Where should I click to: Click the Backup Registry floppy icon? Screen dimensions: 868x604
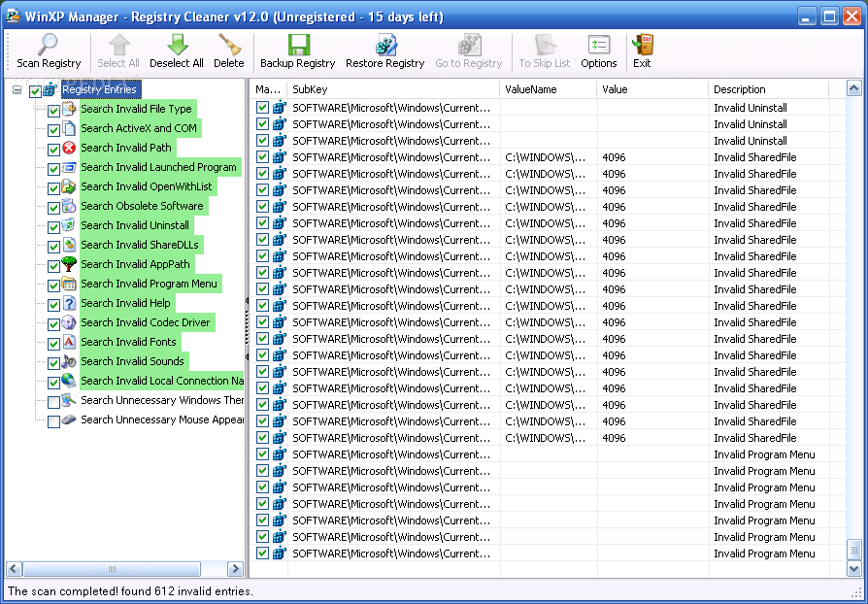point(298,45)
